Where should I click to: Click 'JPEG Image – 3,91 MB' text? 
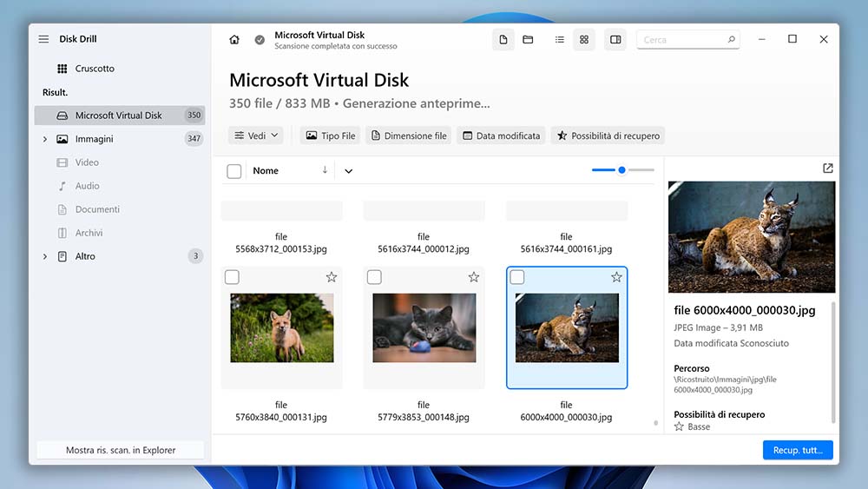(x=718, y=327)
